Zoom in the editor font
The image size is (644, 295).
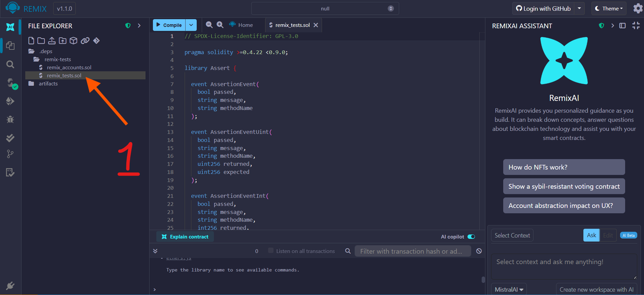[220, 25]
